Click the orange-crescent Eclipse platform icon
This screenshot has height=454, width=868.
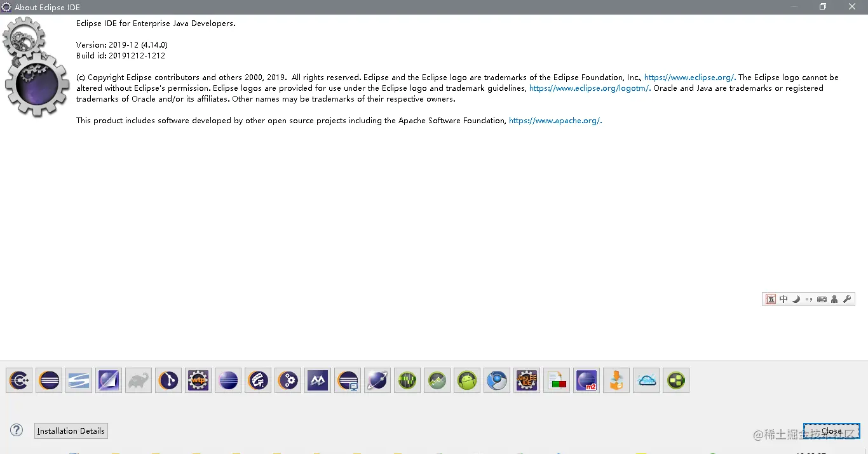(49, 380)
